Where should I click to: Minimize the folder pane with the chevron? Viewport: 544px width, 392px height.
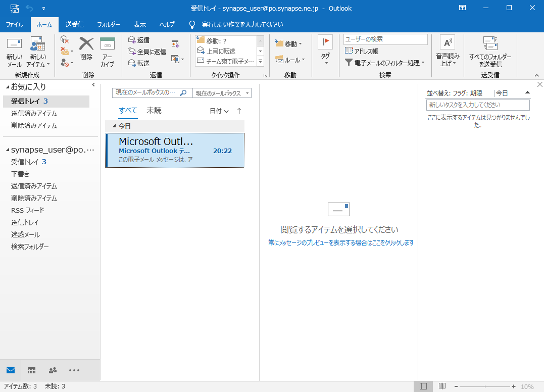[x=93, y=85]
